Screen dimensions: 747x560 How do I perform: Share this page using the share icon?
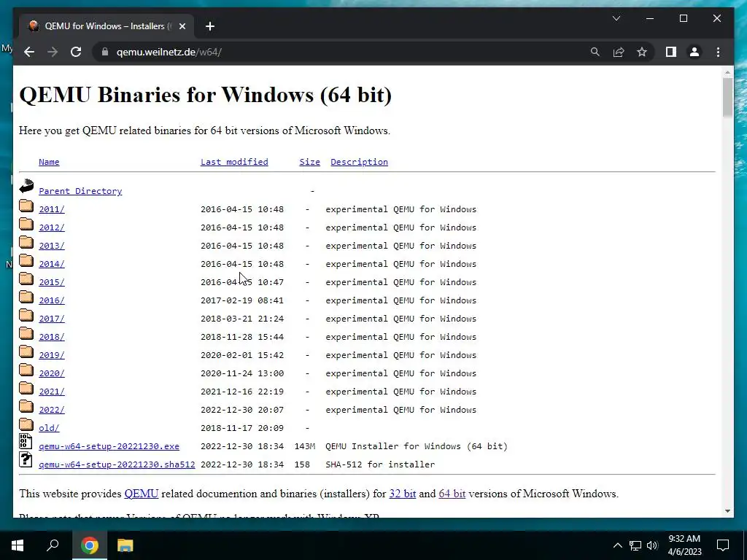(x=619, y=52)
